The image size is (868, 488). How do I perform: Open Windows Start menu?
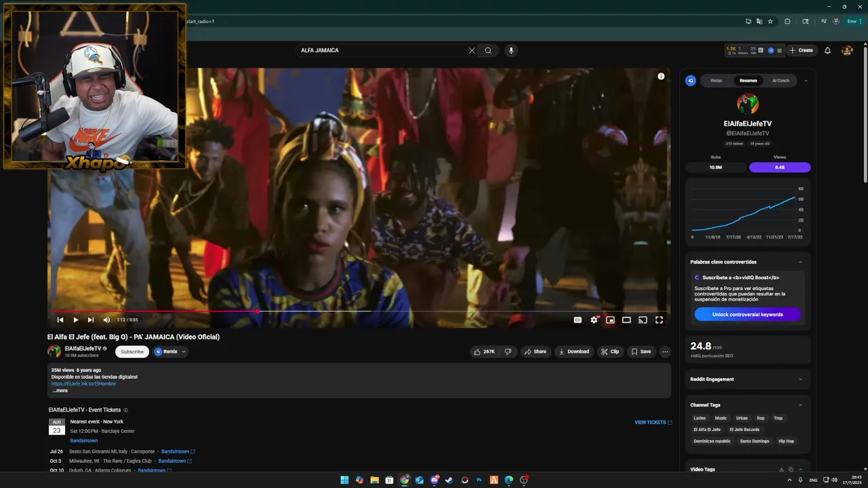[x=344, y=480]
